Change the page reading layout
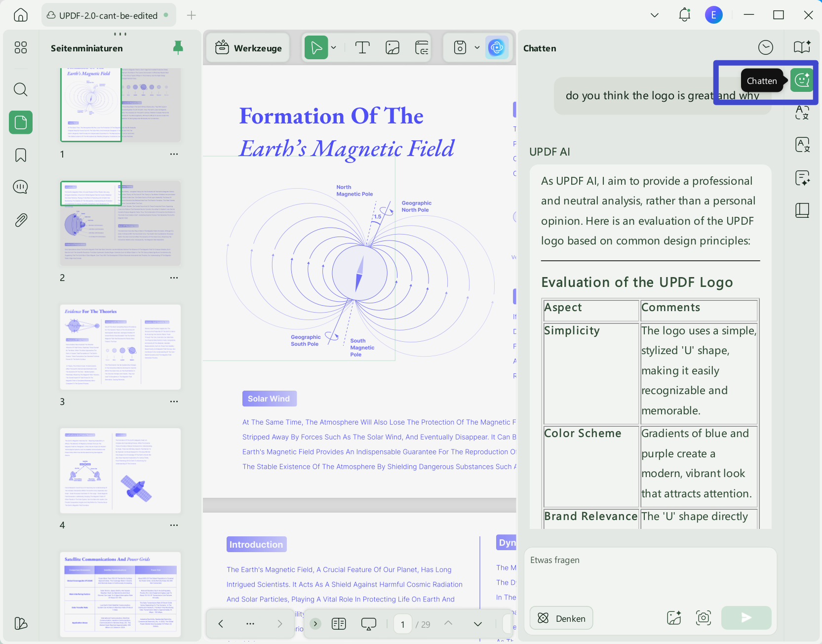The height and width of the screenshot is (644, 822). [x=339, y=624]
